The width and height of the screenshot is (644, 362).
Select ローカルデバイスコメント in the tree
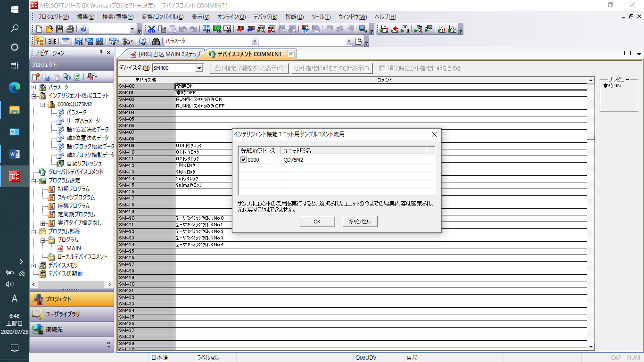click(83, 257)
